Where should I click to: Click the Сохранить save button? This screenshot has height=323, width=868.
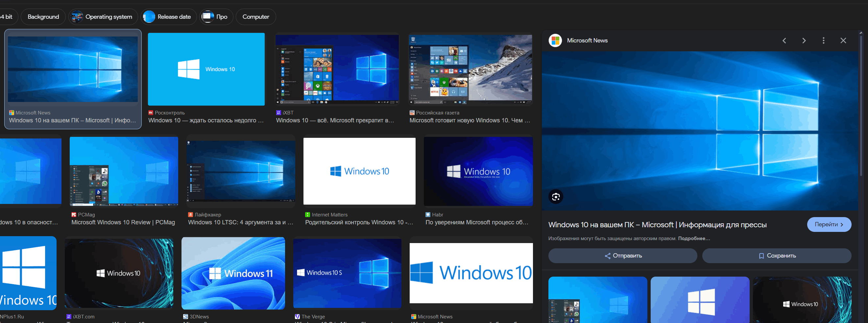pyautogui.click(x=777, y=256)
